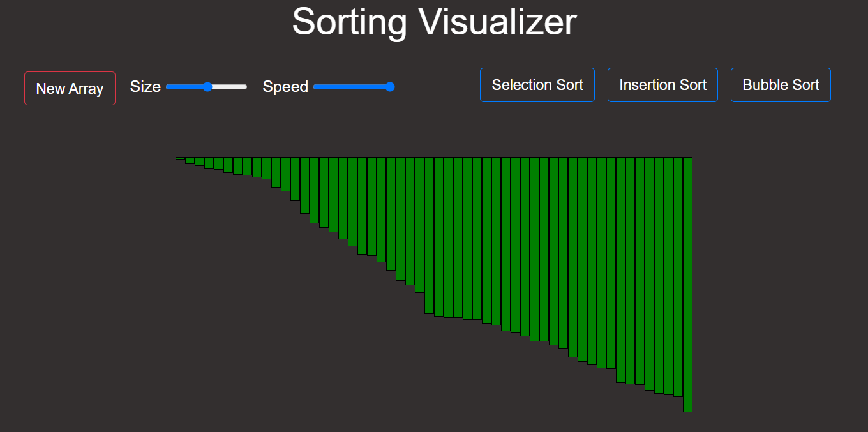
Task: Generate a new array
Action: pos(69,88)
